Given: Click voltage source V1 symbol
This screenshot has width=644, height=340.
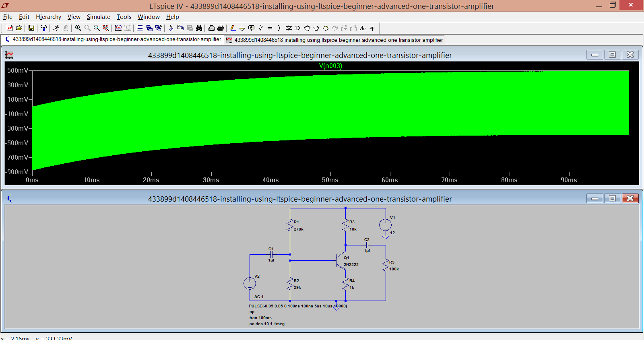Looking at the screenshot, I should (385, 225).
